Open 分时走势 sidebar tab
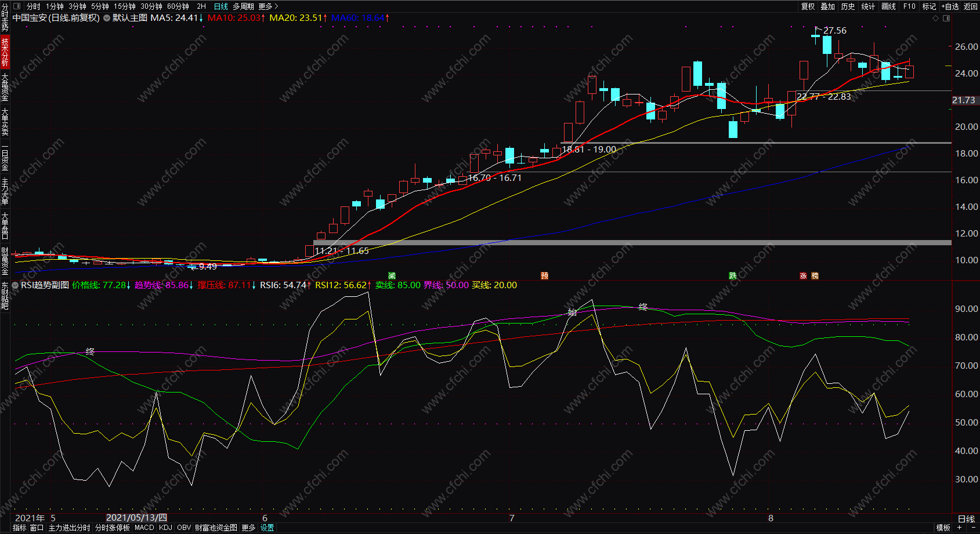980x534 pixels. 5,17
